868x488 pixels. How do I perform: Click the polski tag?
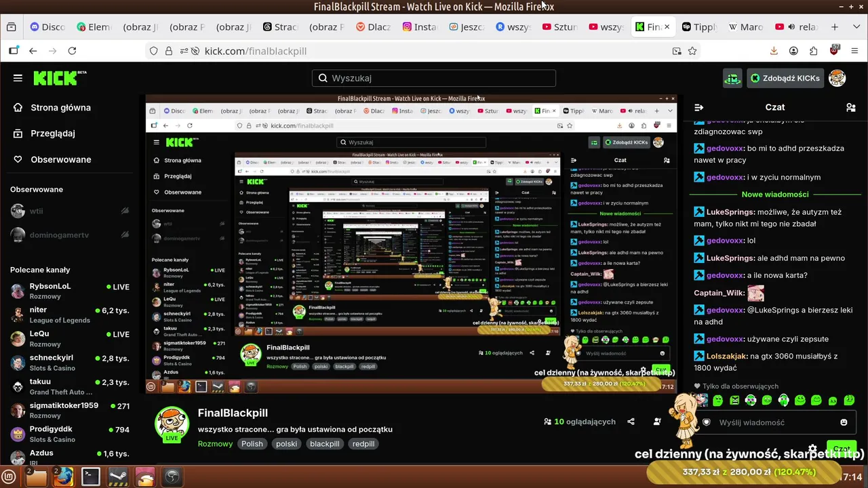tap(287, 444)
